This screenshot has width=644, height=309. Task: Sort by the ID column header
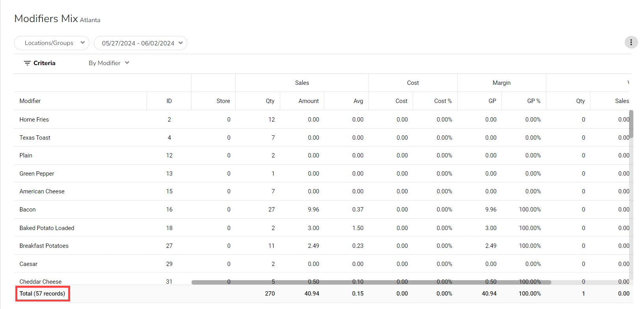coord(169,101)
